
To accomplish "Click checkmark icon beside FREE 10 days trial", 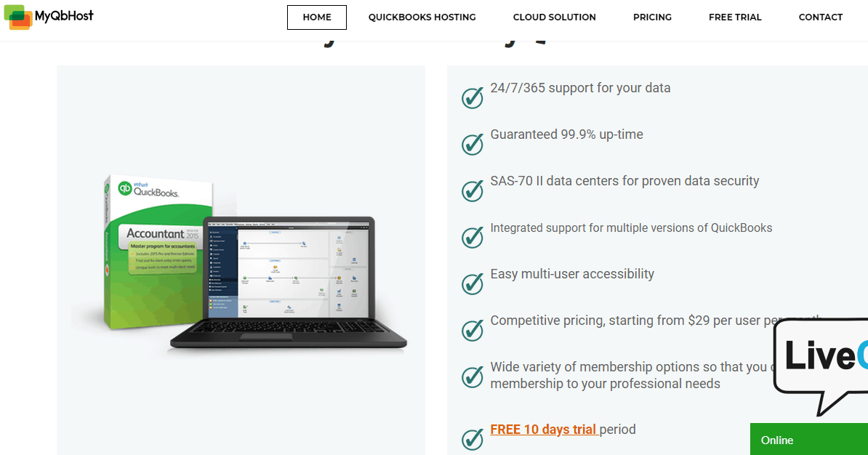I will pyautogui.click(x=473, y=439).
